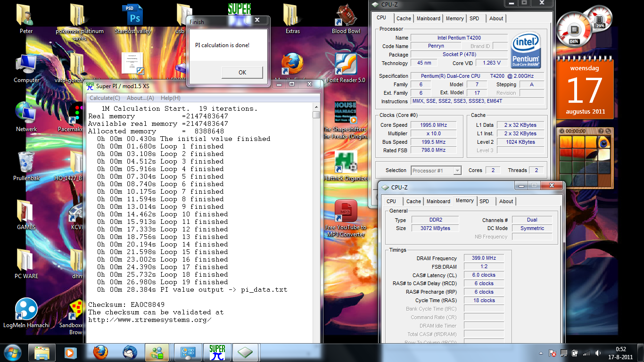Click the Pentium(R) Dual-Core CPU specification field

pyautogui.click(x=476, y=76)
